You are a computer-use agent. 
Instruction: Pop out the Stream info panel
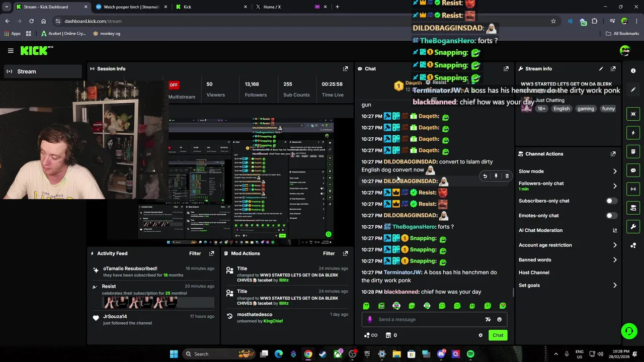tap(613, 69)
